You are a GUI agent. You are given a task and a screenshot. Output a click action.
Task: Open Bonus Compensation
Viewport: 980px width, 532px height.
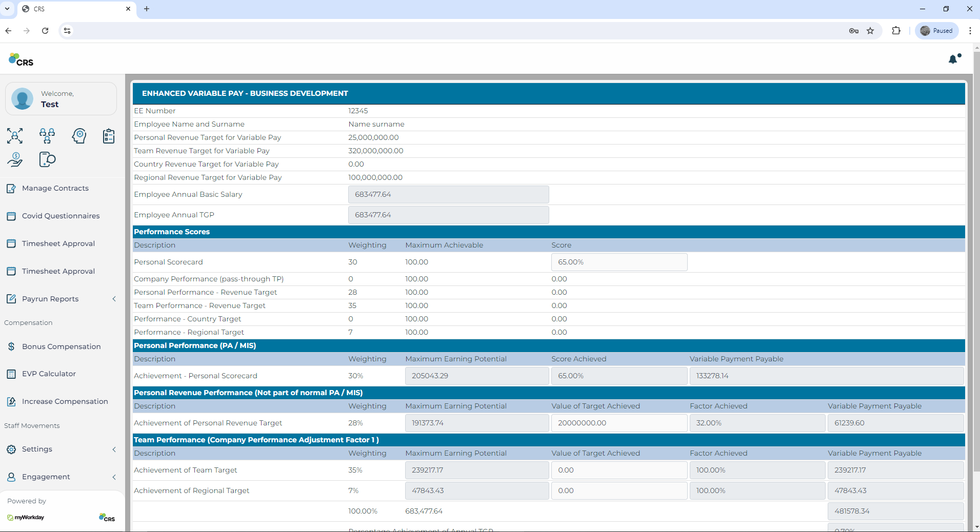[x=62, y=346]
